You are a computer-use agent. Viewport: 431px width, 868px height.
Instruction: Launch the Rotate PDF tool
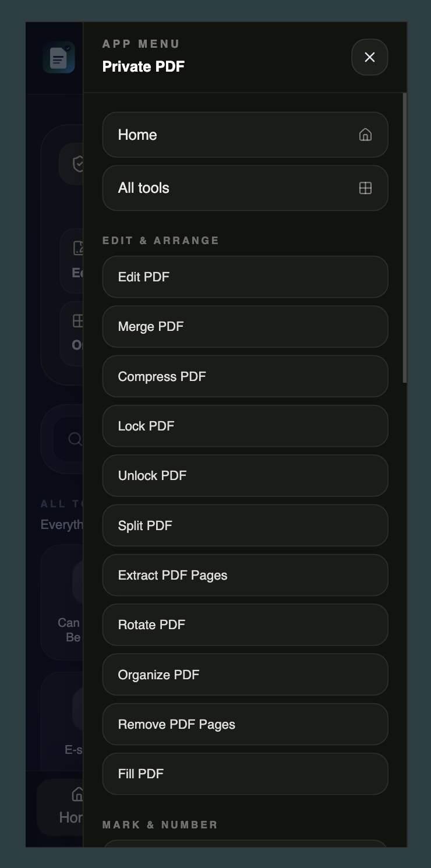[245, 624]
